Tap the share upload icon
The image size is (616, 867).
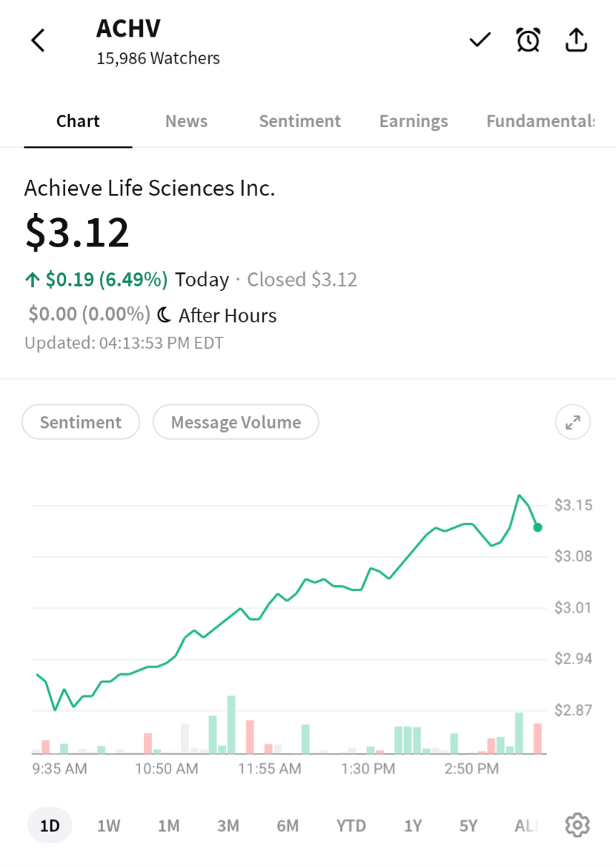coord(576,41)
